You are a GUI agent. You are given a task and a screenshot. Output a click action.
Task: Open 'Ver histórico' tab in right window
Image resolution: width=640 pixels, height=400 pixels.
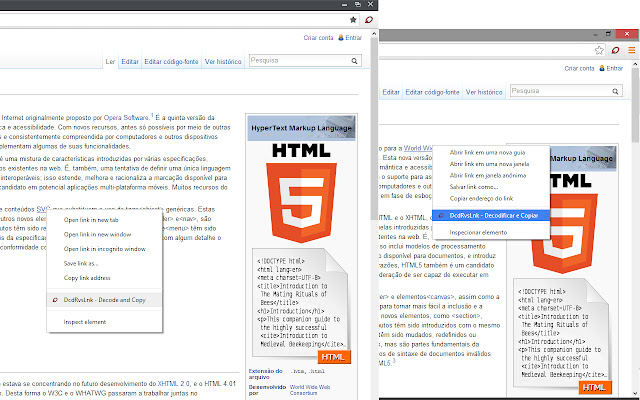tap(484, 92)
